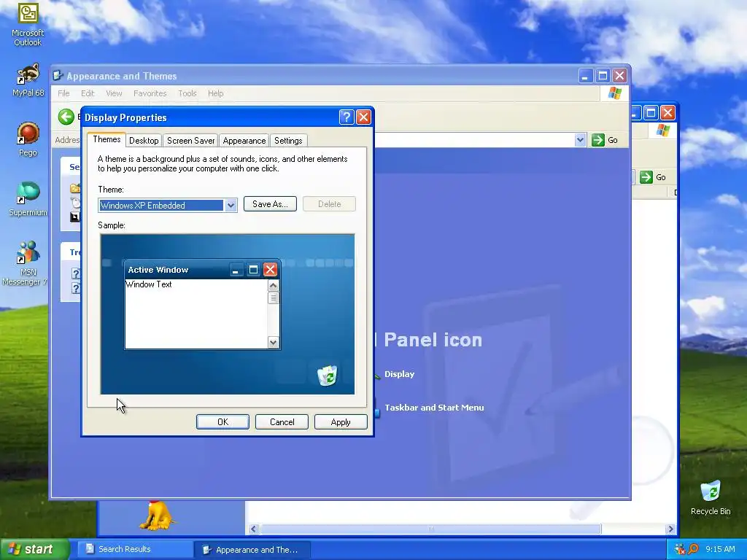Launch Supermium browser shortcut
The height and width of the screenshot is (560, 747).
[28, 199]
